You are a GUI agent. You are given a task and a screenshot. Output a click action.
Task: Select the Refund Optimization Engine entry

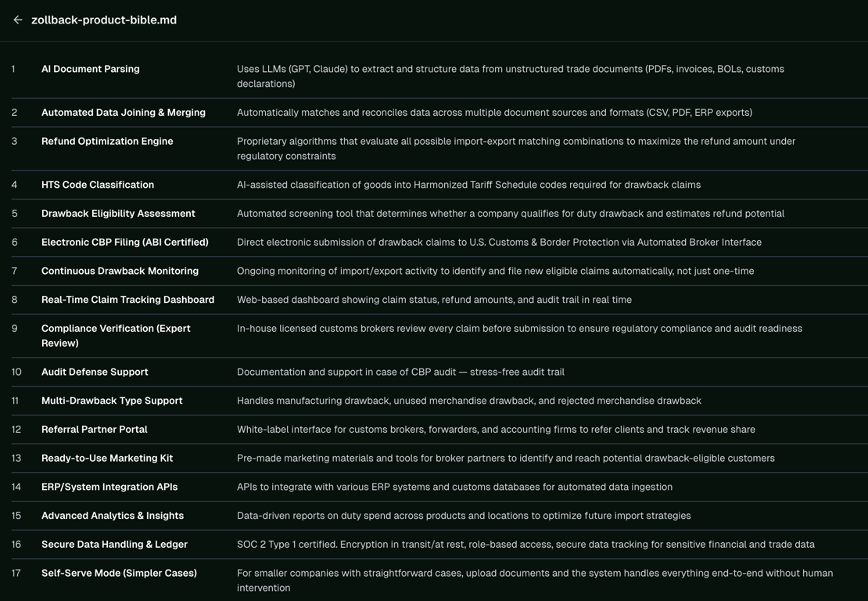pyautogui.click(x=107, y=141)
